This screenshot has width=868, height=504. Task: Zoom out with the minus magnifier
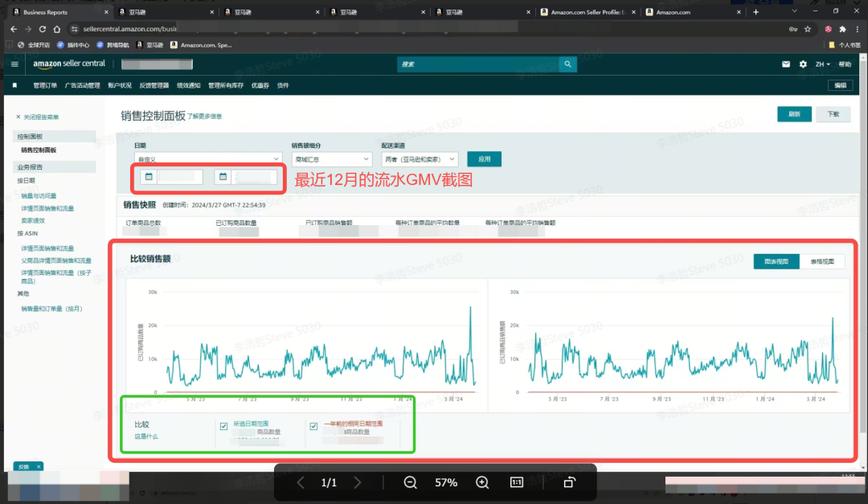410,482
